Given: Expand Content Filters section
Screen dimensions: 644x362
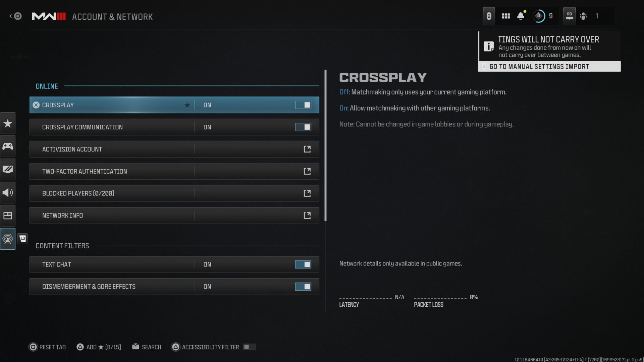Looking at the screenshot, I should point(62,245).
